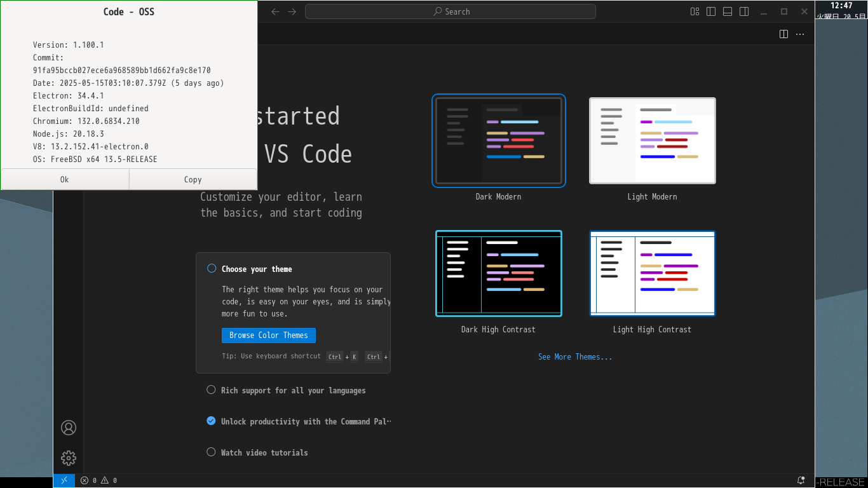Click the Search command center box
The height and width of the screenshot is (488, 868).
tap(451, 11)
